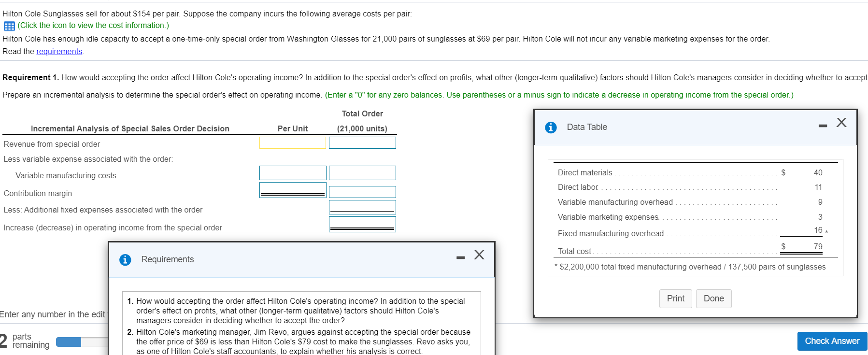Click 'Fixed manufacturing overhead' row label
This screenshot has height=355, width=868.
[x=611, y=233]
